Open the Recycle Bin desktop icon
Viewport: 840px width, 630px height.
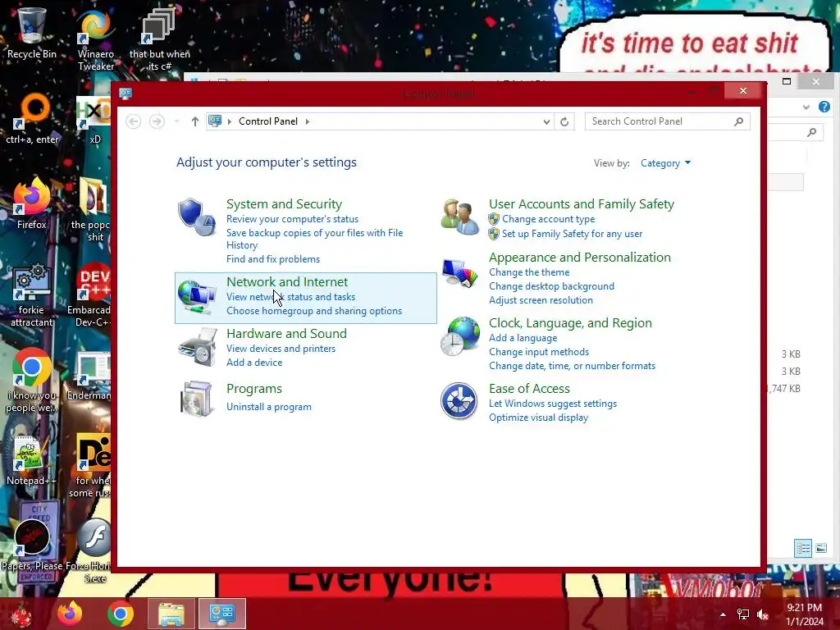pyautogui.click(x=31, y=33)
